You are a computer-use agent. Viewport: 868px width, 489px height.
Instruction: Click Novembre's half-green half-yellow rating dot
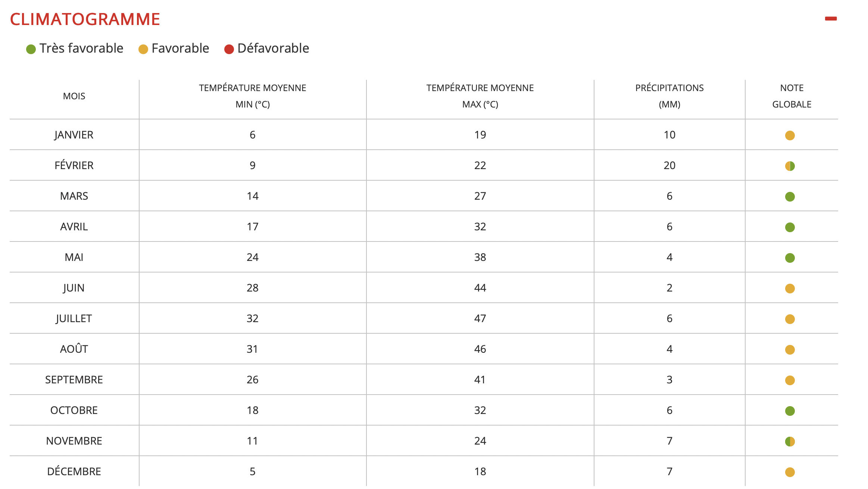790,442
